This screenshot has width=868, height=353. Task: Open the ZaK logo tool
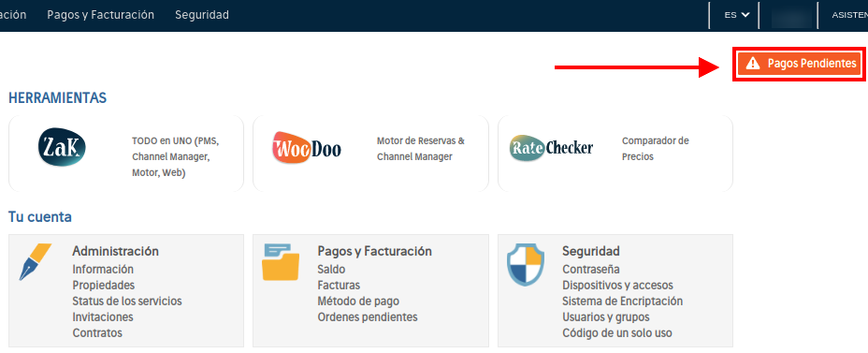63,147
